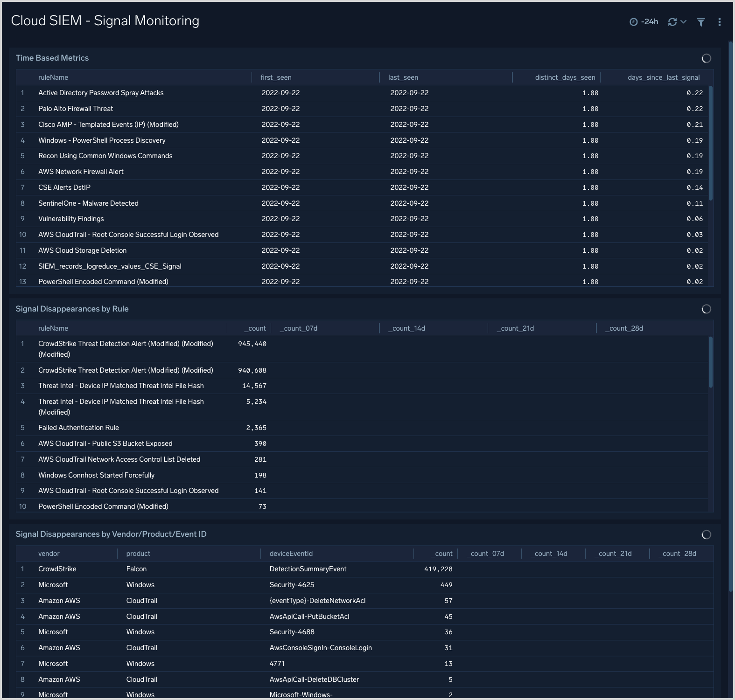
Task: Sort by the days_since_last_signal column header
Action: tap(663, 77)
